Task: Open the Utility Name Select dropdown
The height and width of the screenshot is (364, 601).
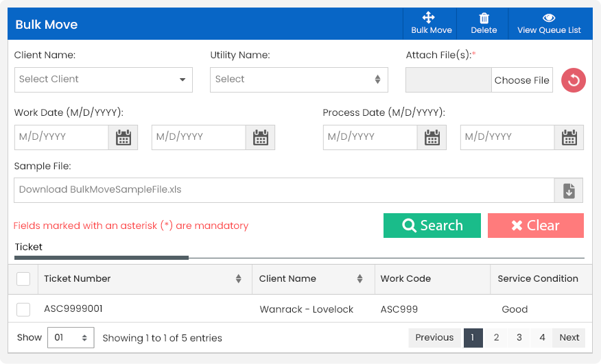Action: 299,80
